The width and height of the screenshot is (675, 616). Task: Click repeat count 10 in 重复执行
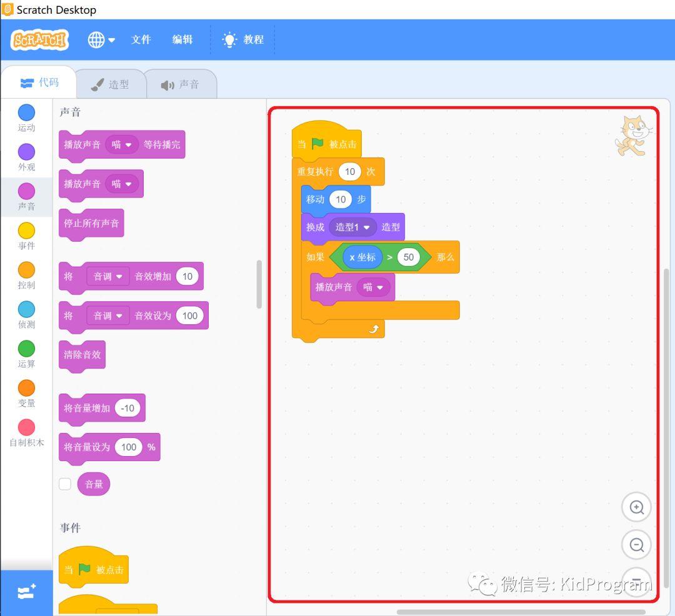[x=349, y=172]
